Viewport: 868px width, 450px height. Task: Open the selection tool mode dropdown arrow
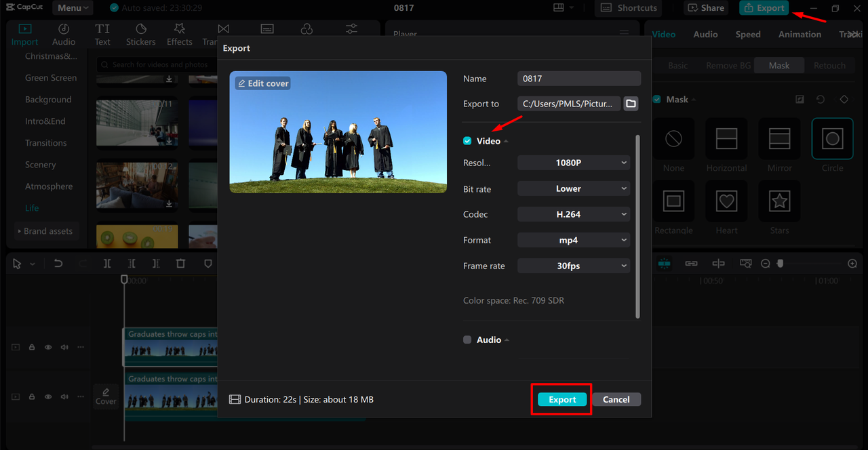point(32,264)
